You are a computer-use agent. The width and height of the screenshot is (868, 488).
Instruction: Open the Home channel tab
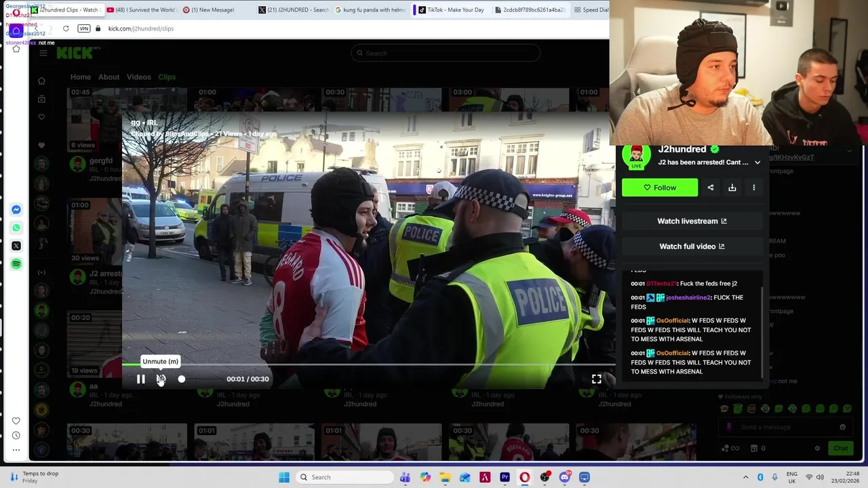[x=81, y=77]
